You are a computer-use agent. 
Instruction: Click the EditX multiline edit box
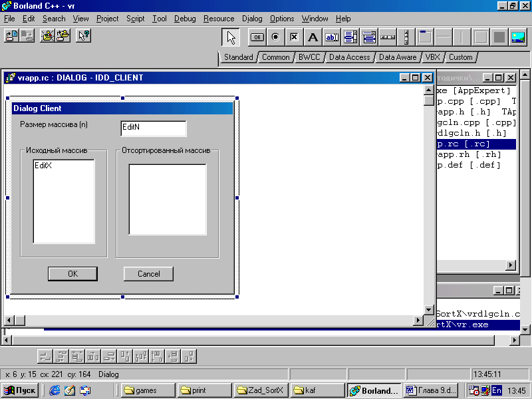(64, 201)
